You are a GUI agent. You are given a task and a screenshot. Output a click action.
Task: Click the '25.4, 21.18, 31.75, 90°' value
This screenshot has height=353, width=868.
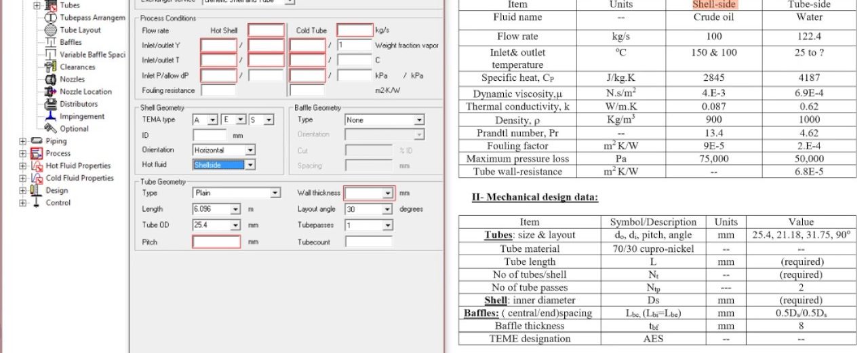801,235
